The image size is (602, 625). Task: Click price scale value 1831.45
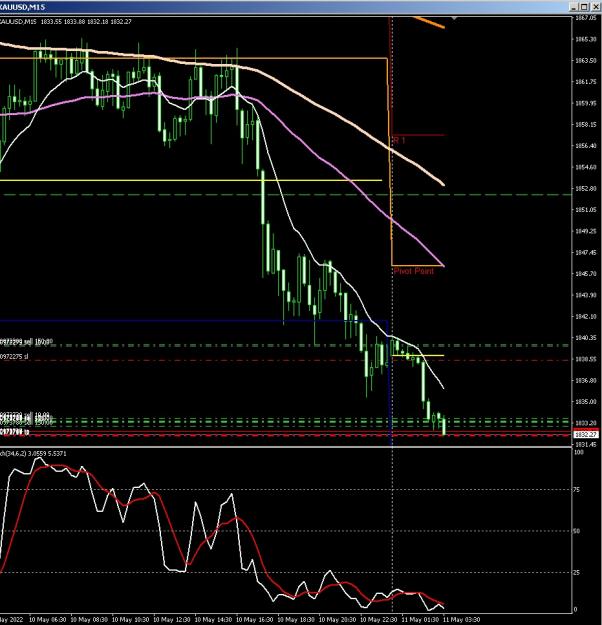[x=585, y=444]
